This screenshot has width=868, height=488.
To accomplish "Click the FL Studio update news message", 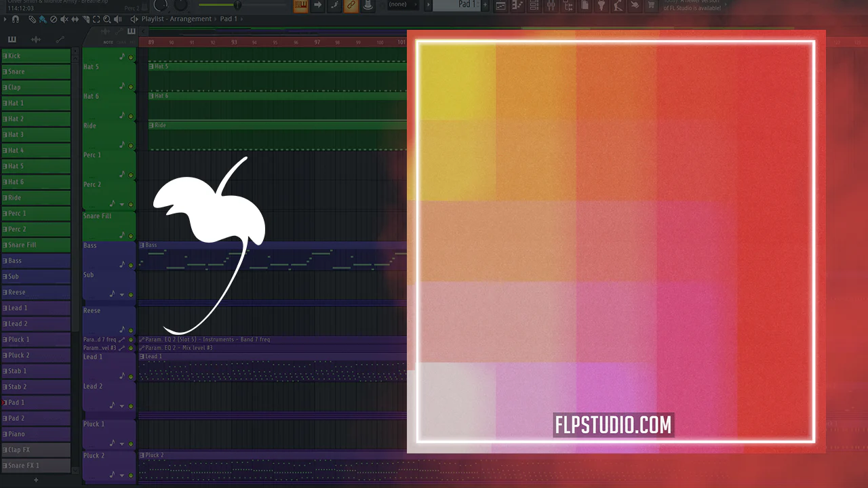I will coord(692,5).
